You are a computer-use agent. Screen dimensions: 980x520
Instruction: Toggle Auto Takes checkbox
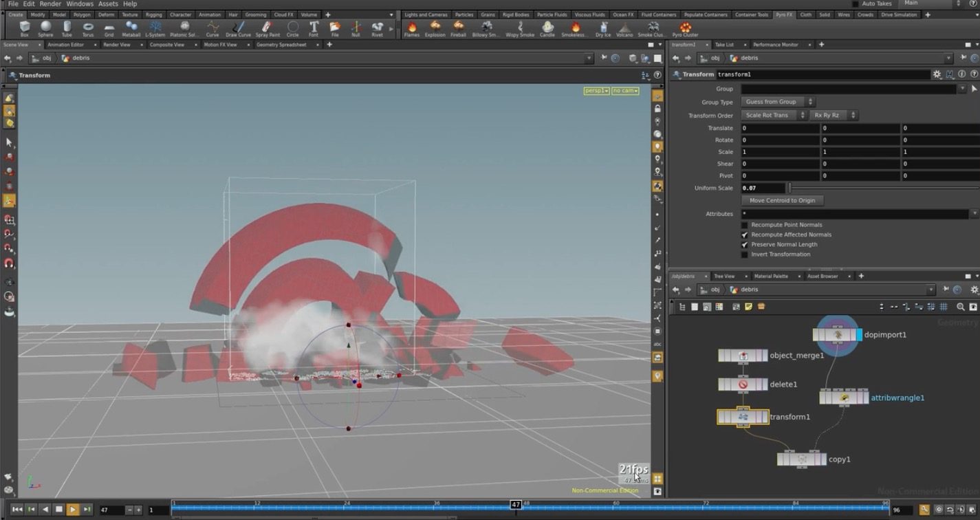(x=856, y=3)
